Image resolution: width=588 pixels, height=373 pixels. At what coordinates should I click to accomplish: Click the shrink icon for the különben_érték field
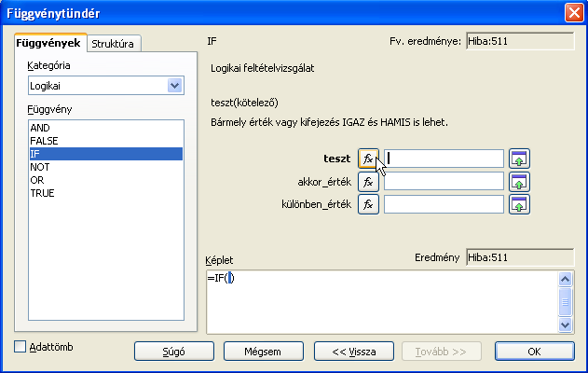(x=519, y=204)
